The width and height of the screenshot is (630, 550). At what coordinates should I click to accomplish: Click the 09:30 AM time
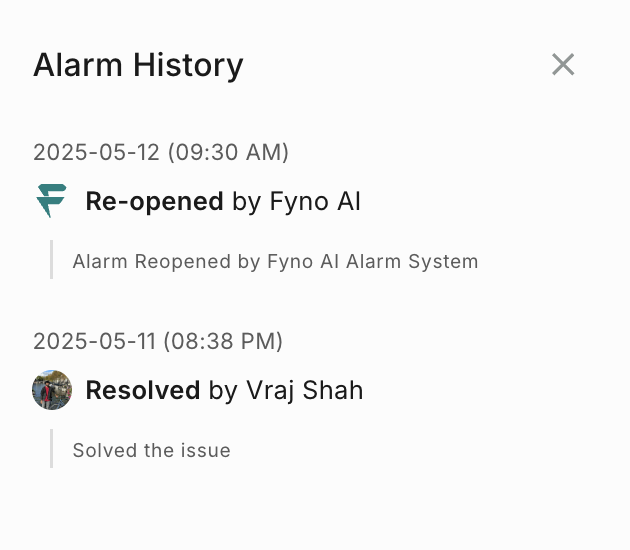coord(228,152)
